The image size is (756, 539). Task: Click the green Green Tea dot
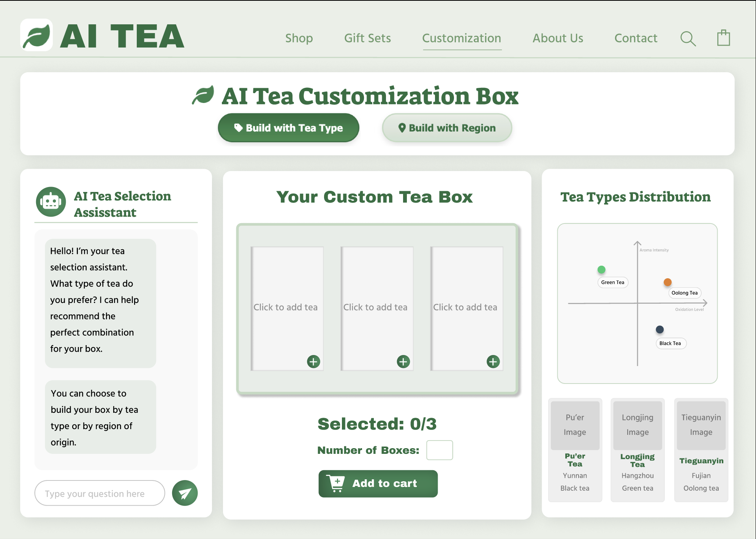[601, 269]
